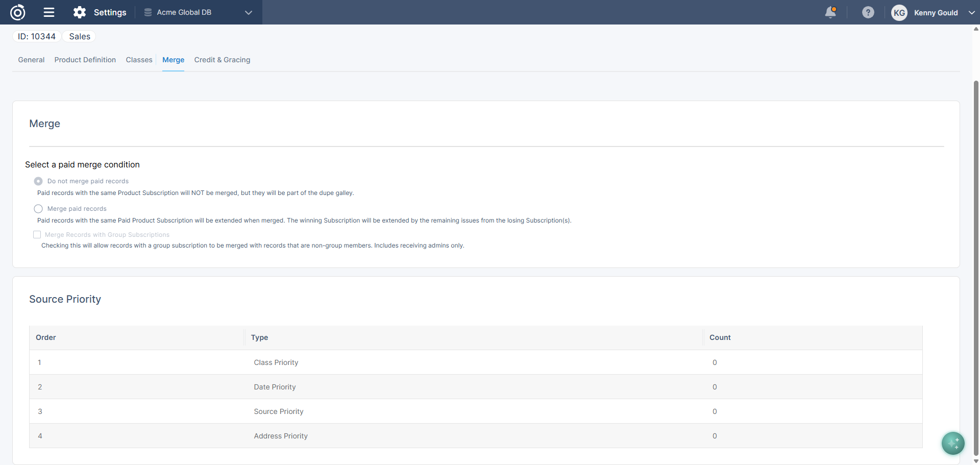Click the database icon beside Acme Global DB
Viewport: 980px width, 465px height.
148,12
